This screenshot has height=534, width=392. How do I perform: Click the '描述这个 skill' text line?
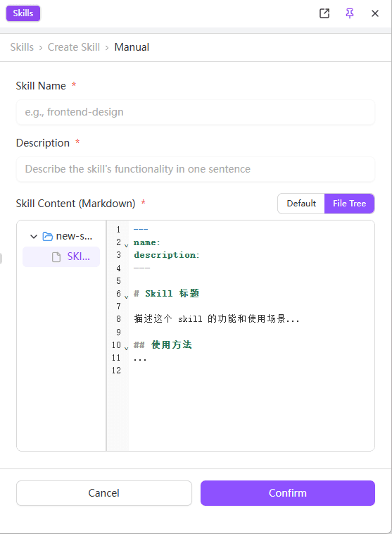(217, 318)
